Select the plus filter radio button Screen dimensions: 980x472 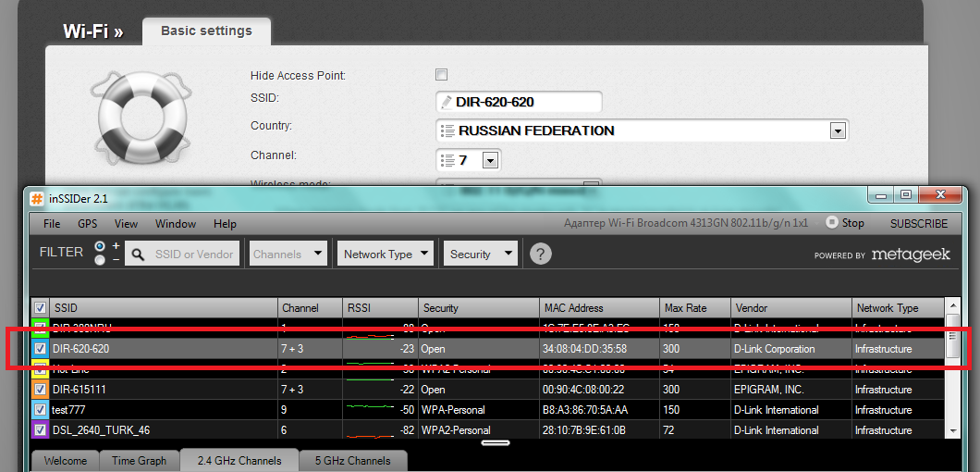pyautogui.click(x=99, y=246)
